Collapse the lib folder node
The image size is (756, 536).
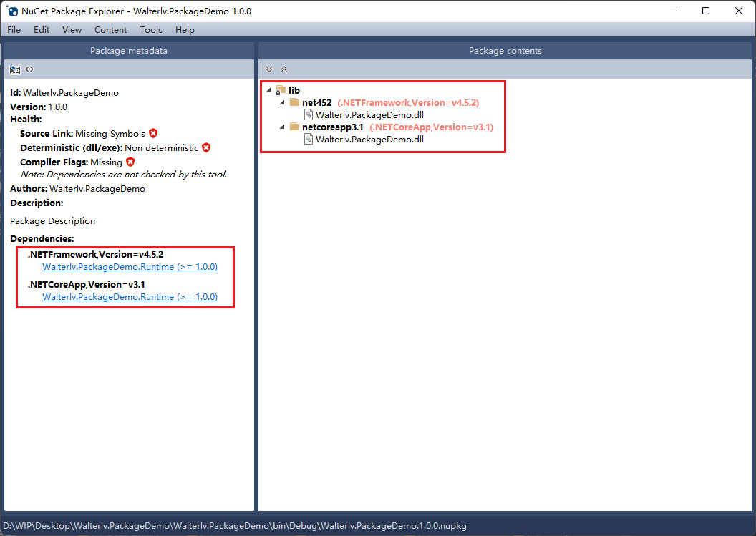click(269, 90)
